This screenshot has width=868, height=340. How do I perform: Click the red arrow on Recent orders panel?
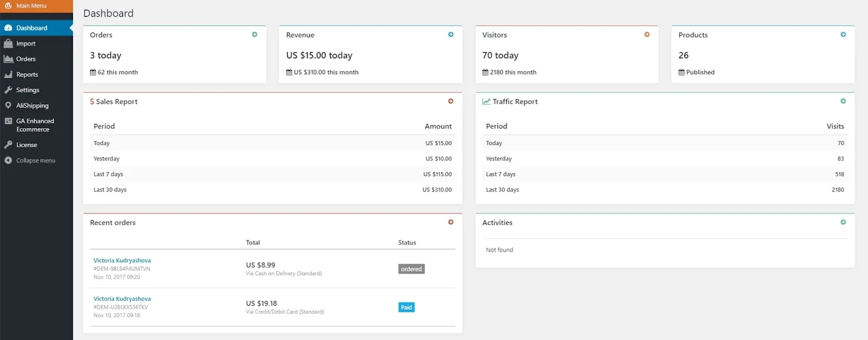click(451, 222)
